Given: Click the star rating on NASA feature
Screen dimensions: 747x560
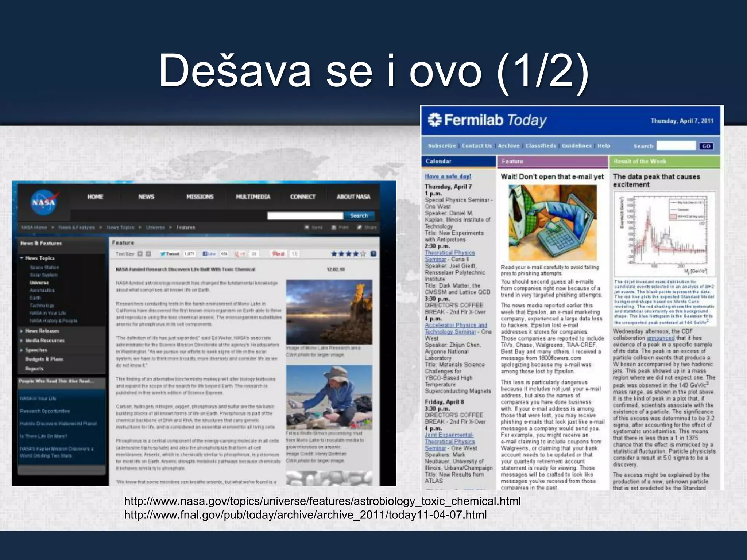Looking at the screenshot, I should 348,254.
